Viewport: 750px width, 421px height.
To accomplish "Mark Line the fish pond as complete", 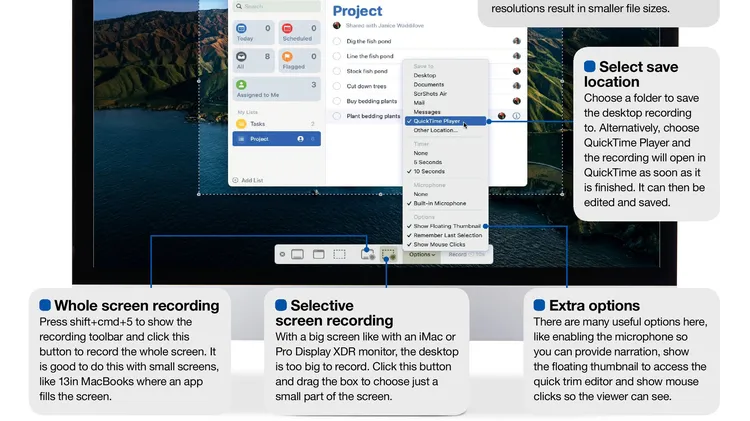I will point(337,56).
